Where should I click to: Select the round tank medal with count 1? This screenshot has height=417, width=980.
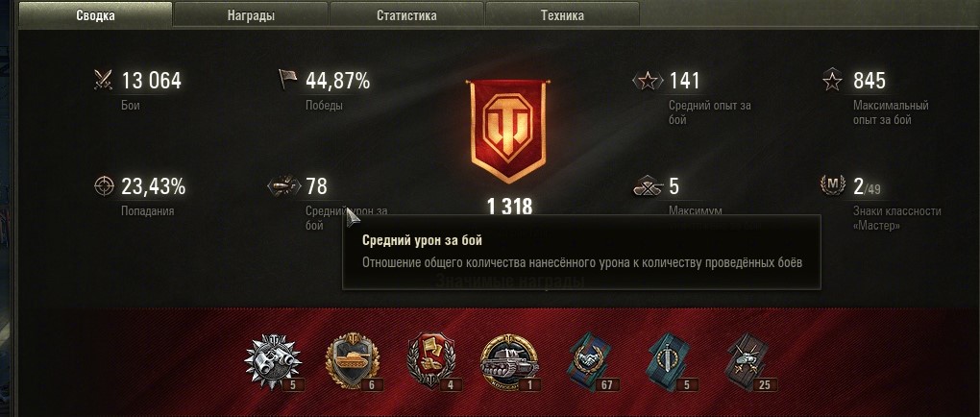coord(509,361)
